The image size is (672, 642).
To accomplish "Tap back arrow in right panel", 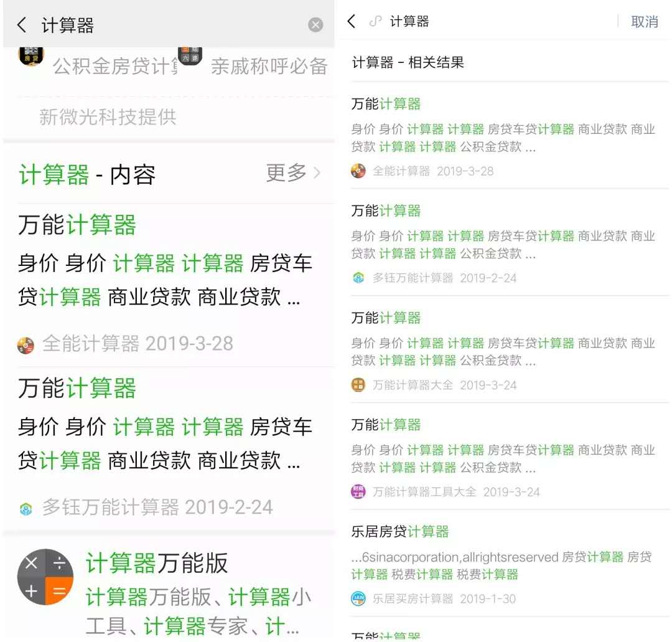I will 352,21.
